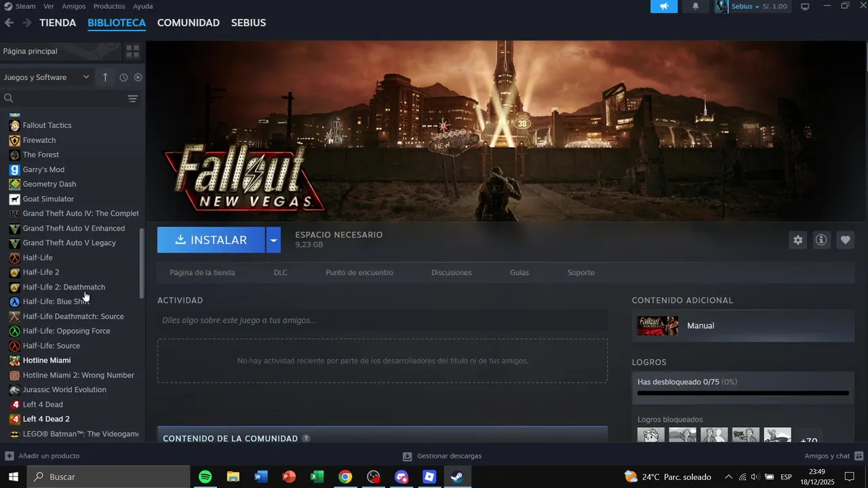Open the announcements megaphone icon
This screenshot has width=868, height=488.
[664, 6]
